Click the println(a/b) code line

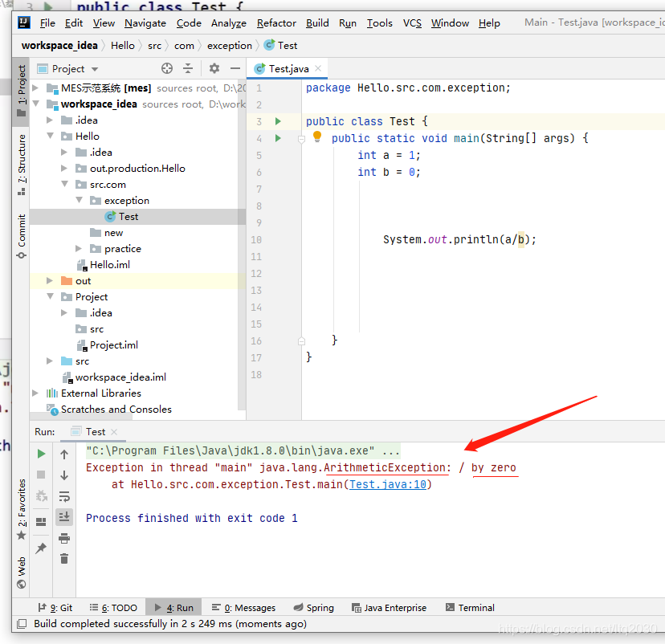point(459,239)
